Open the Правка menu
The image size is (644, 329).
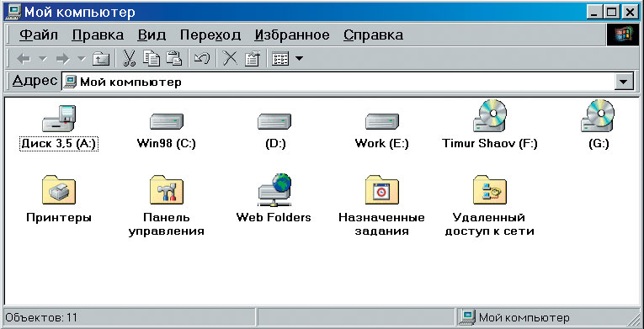coord(98,34)
